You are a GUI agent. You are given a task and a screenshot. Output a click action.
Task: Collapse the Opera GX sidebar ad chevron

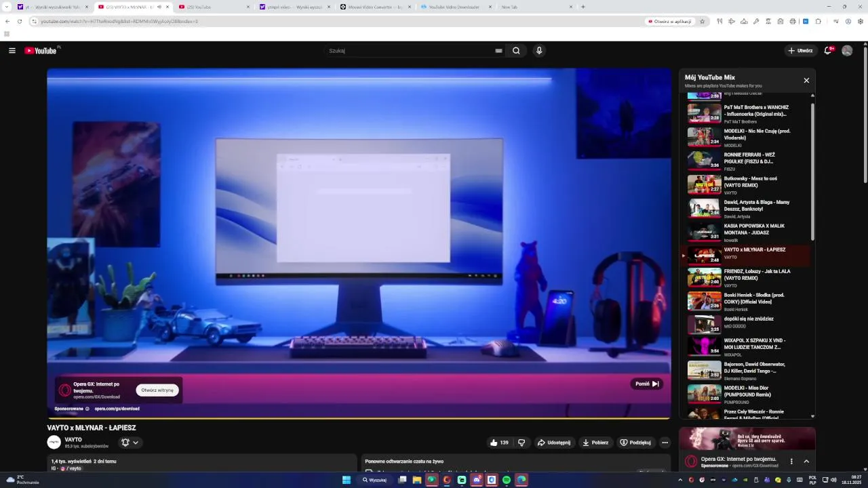click(x=806, y=462)
